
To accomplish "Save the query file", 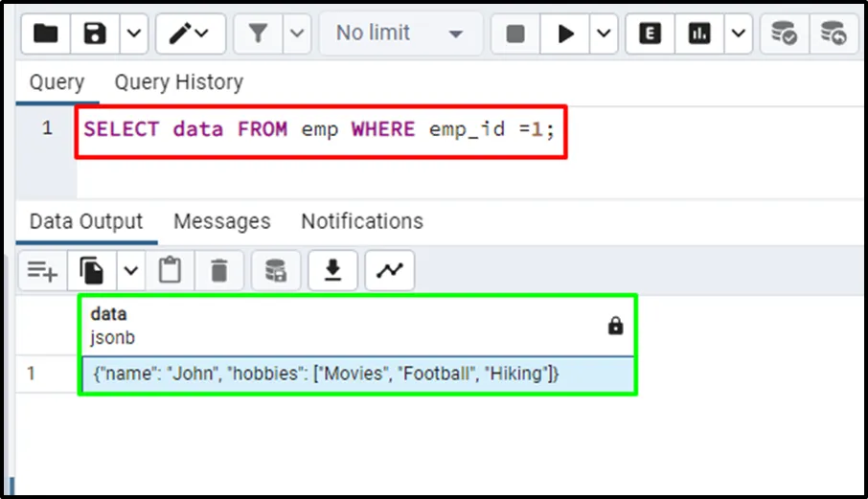I will (x=95, y=34).
